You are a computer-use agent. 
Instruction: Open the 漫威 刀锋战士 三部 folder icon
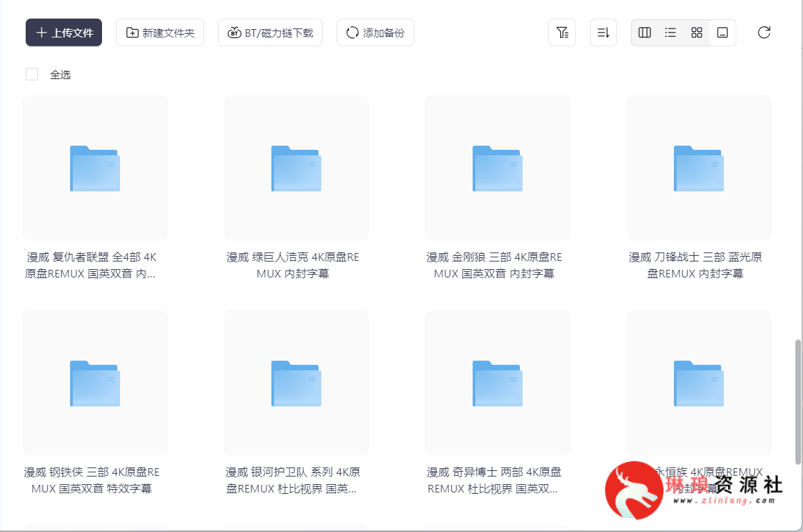(699, 168)
